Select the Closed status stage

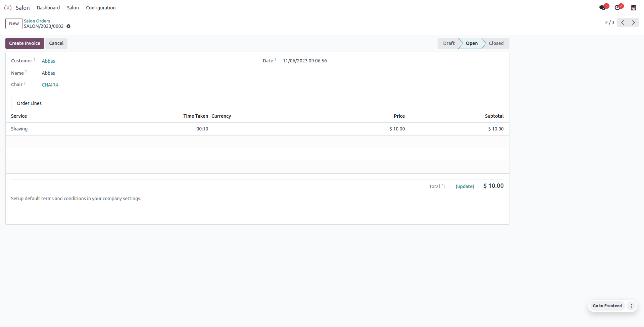[x=496, y=43]
